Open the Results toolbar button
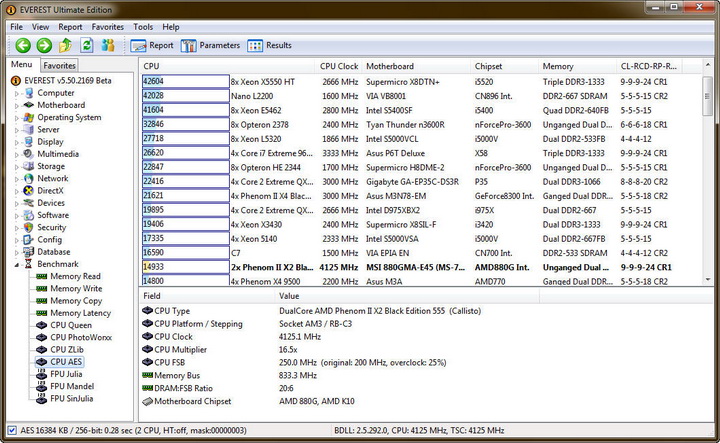The image size is (720, 443). point(270,45)
